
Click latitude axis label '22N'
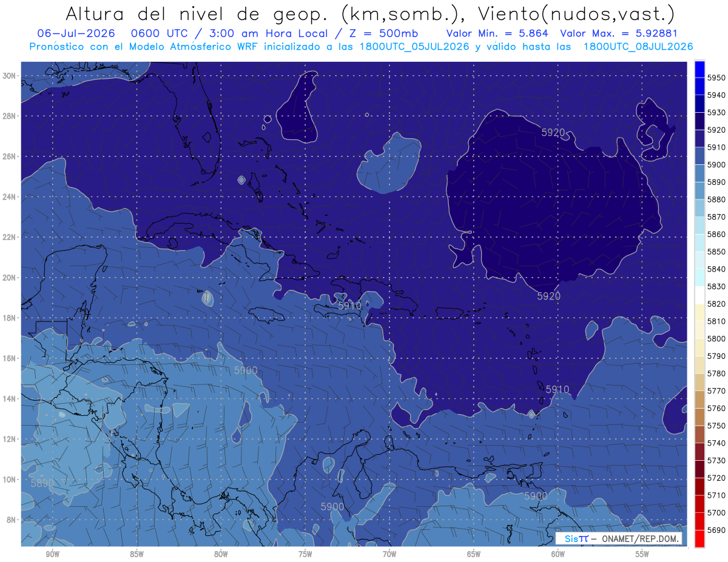[8, 237]
